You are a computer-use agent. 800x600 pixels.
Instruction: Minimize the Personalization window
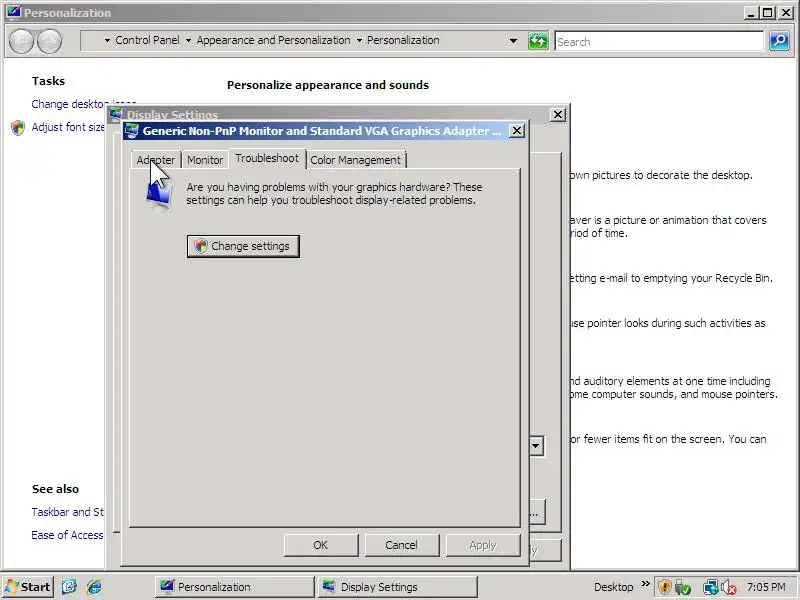click(751, 13)
